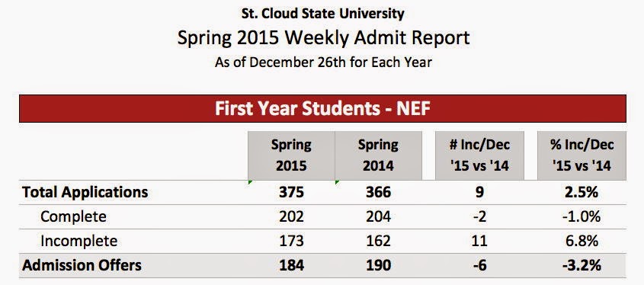Click the cell with value 366
Screen dimensions: 644x285
(378, 192)
